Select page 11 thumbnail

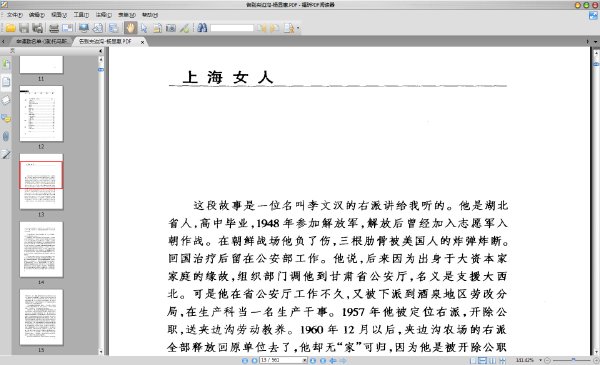pos(41,64)
